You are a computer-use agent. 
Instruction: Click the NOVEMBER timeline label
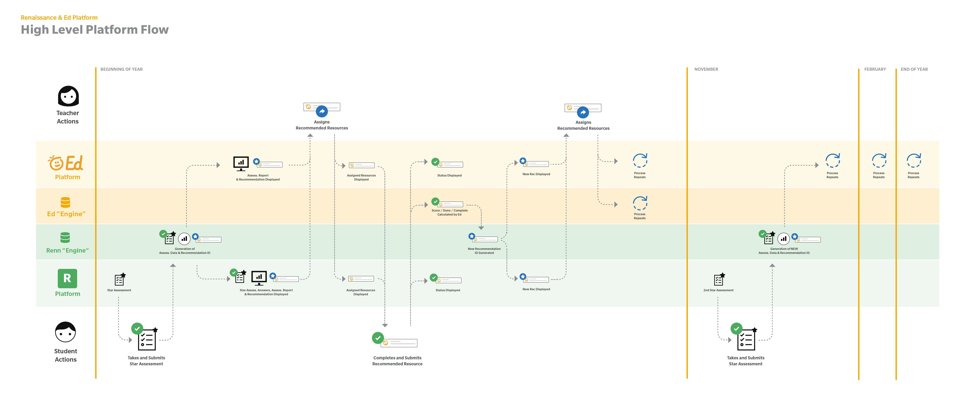(706, 69)
